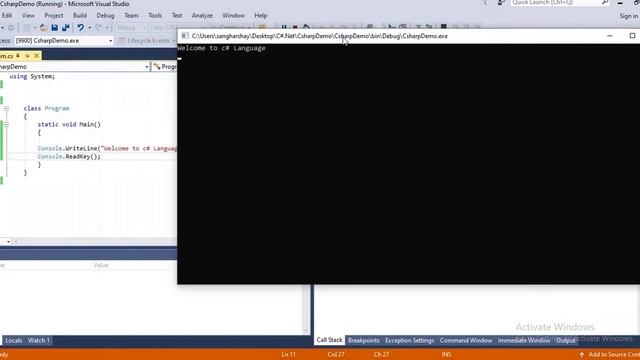The height and width of the screenshot is (360, 640).
Task: Open the Build menu
Action: [x=80, y=16]
